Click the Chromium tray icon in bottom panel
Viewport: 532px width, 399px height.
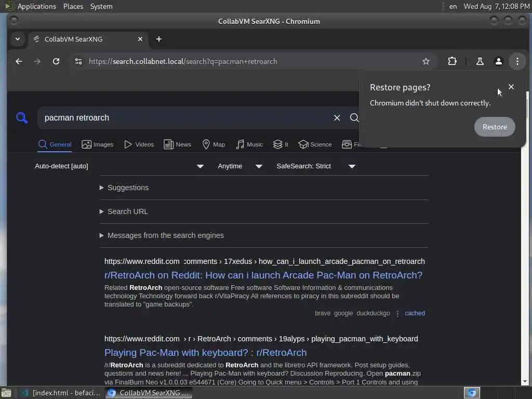(472, 393)
